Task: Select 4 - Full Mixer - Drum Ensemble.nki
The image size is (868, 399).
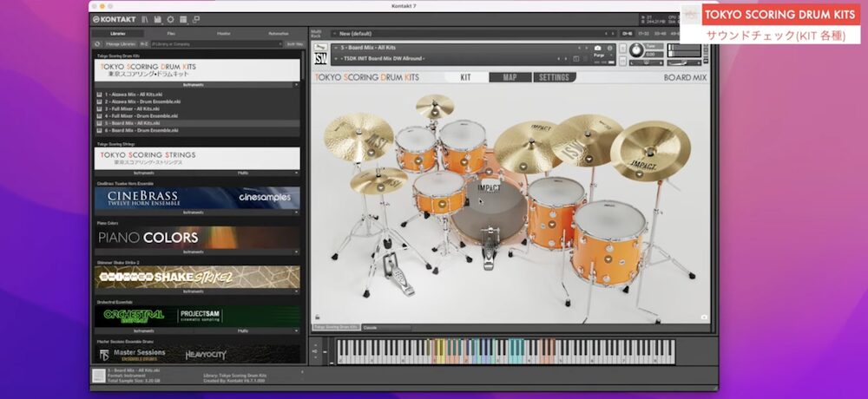Action: click(x=141, y=116)
